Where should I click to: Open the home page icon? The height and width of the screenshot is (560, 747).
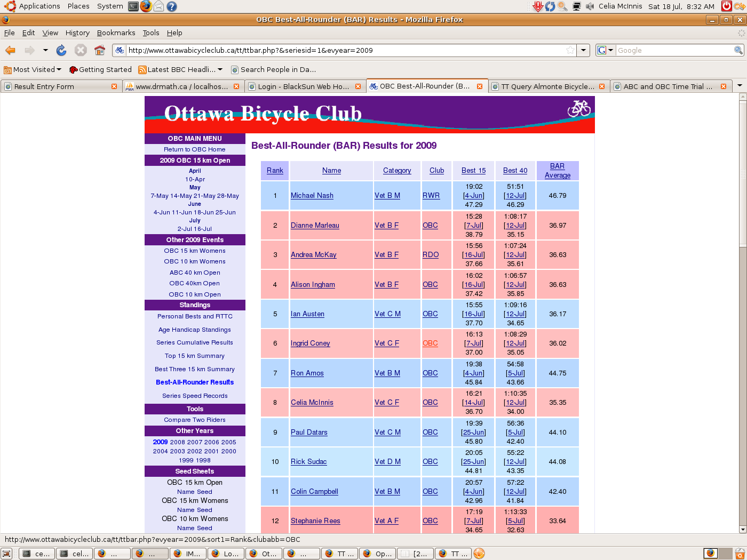click(100, 50)
